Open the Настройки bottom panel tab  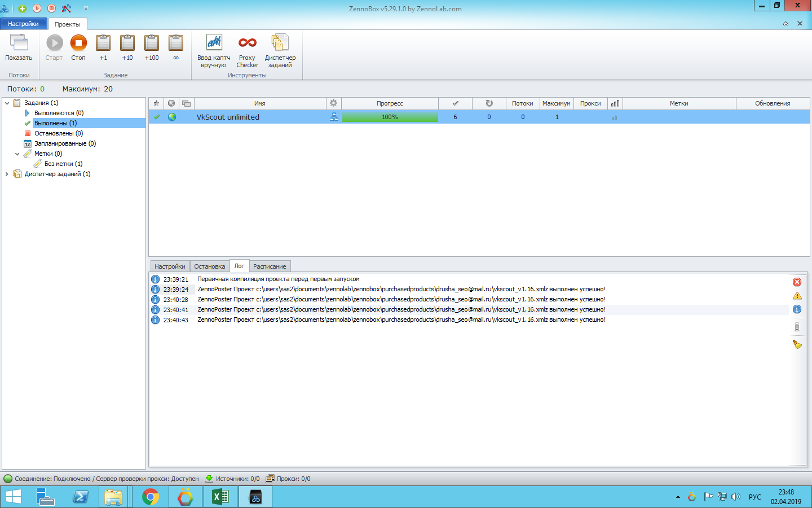[170, 266]
